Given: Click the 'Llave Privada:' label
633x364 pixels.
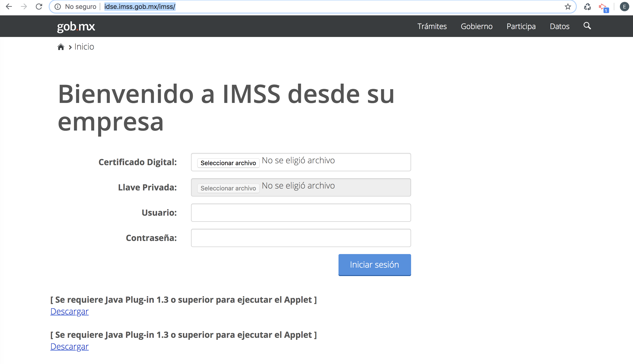Looking at the screenshot, I should click(x=147, y=187).
